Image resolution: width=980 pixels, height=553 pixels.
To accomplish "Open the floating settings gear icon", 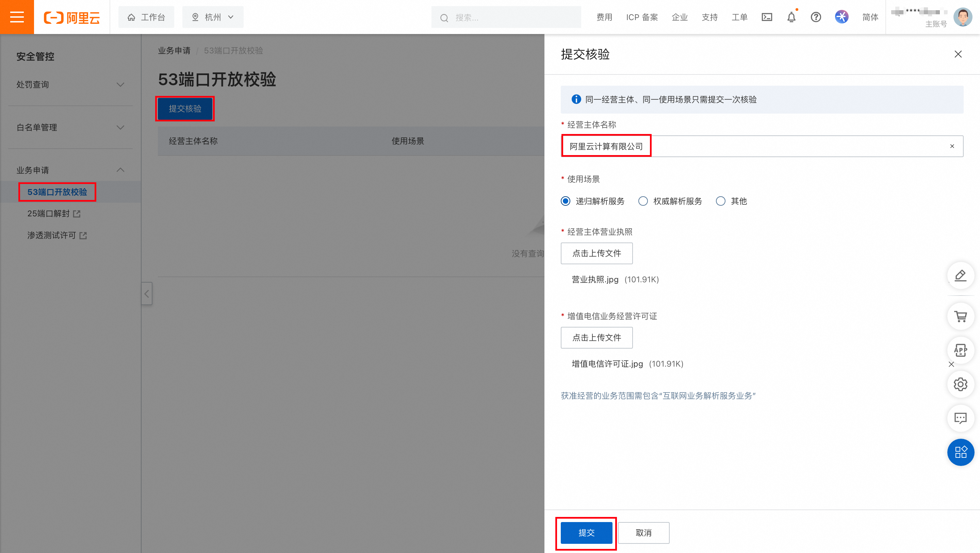I will click(x=961, y=384).
